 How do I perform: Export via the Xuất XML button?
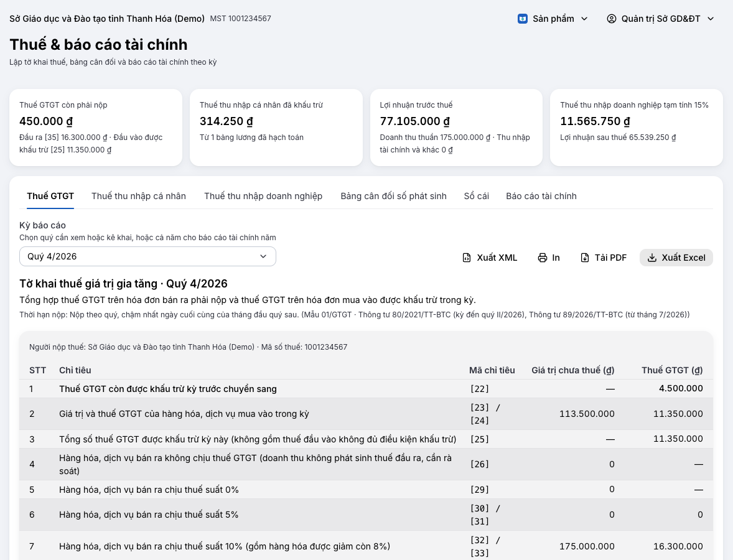[x=490, y=258]
